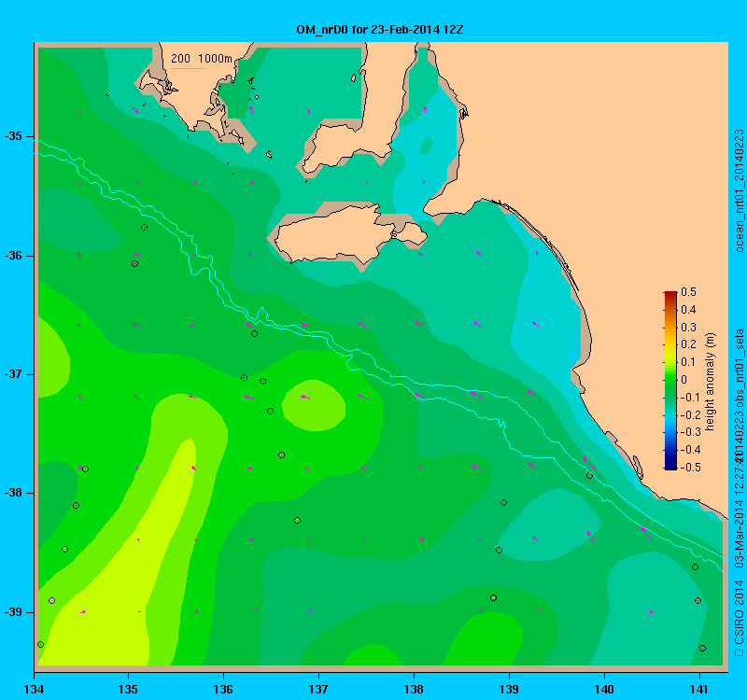The height and width of the screenshot is (700, 747).
Task: Click the map title "OM_nrD0 for 23-Feb-2014 12Z"
Action: 380,30
